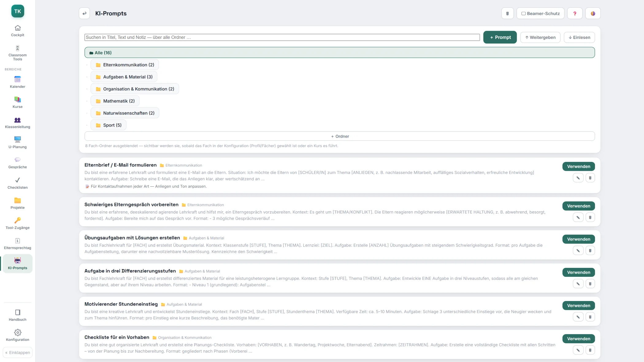Edit the Aufgabe in drei Differenzierungsstufen prompt
The image size is (644, 362).
pyautogui.click(x=578, y=284)
